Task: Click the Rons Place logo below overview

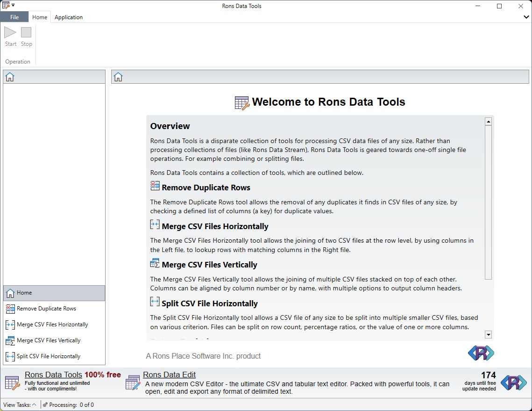Action: pyautogui.click(x=481, y=353)
